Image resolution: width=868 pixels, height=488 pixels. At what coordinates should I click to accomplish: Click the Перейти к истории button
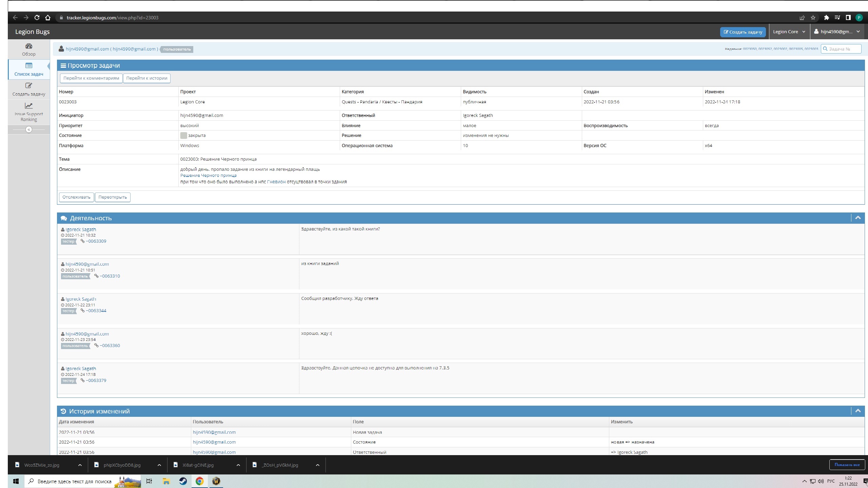[146, 78]
